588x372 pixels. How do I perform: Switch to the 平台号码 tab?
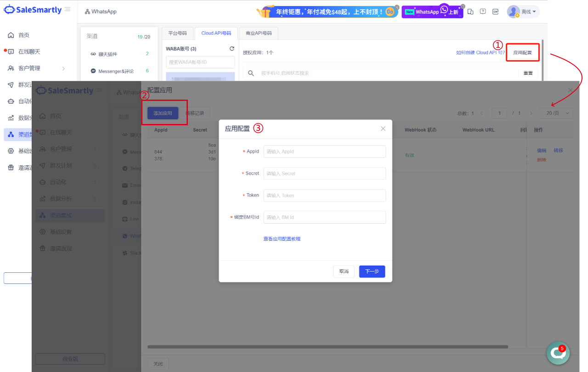(x=177, y=34)
